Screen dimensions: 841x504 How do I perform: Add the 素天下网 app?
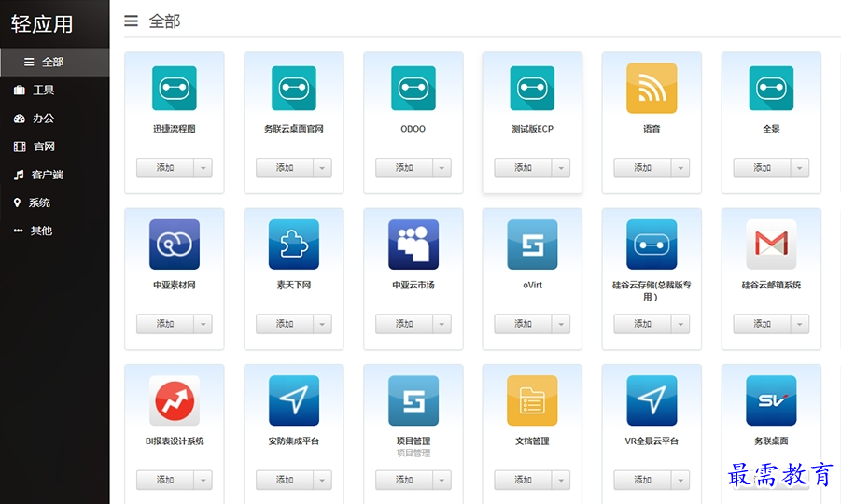[x=285, y=324]
